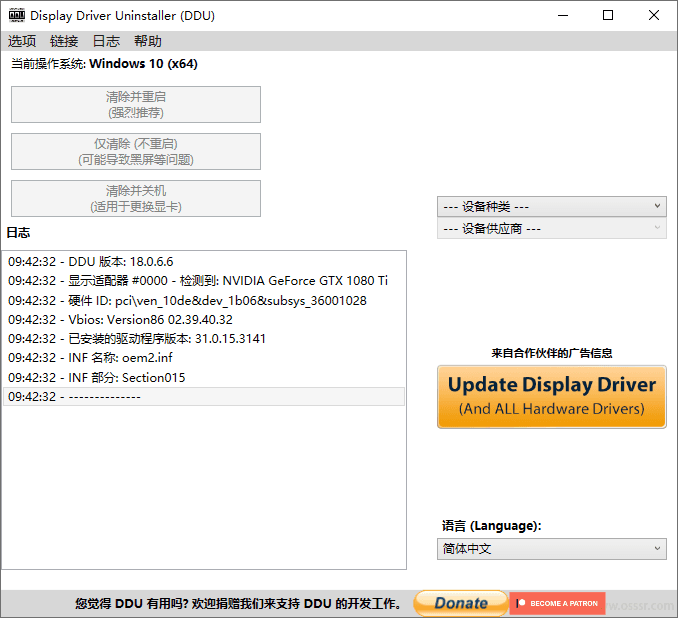Select the Vbios version log entry
Screen dimensions: 678x618
[120, 319]
